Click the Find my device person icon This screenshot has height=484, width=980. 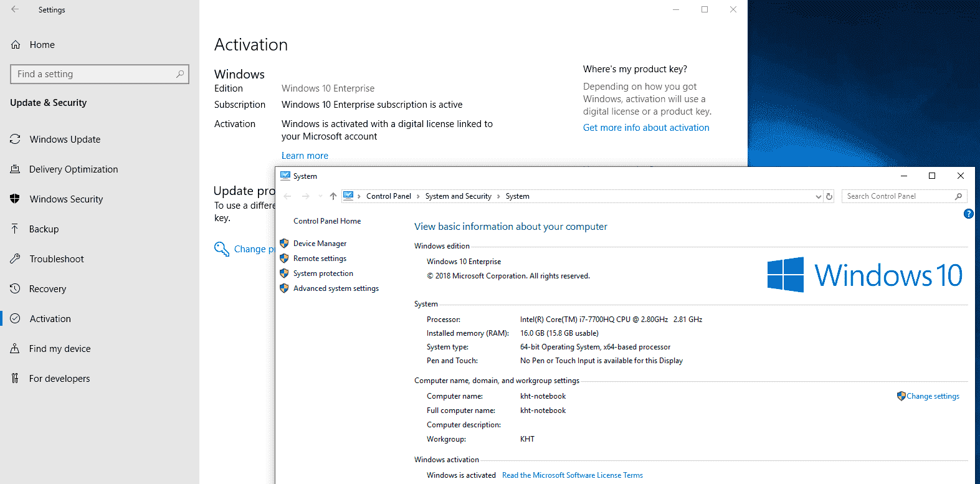[15, 348]
